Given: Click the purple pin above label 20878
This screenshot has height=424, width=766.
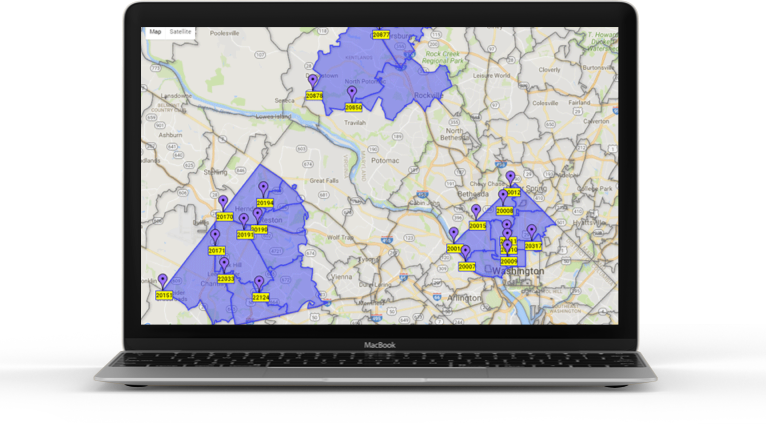Looking at the screenshot, I should pos(313,82).
